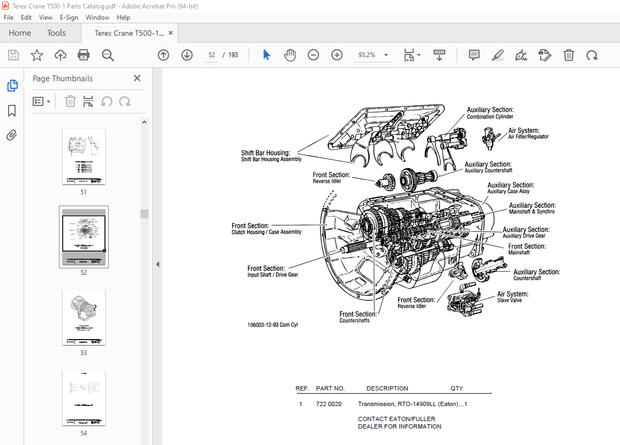Delete selected thumbnail page trash icon

[x=70, y=102]
